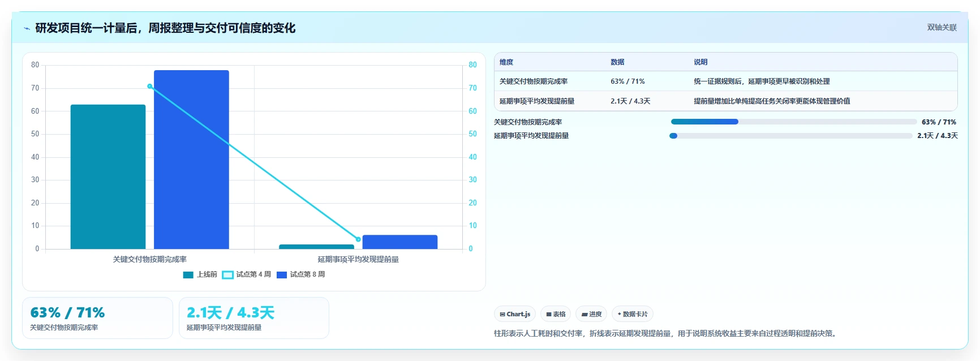Click the 进度 tag chip
The height and width of the screenshot is (361, 980).
591,314
